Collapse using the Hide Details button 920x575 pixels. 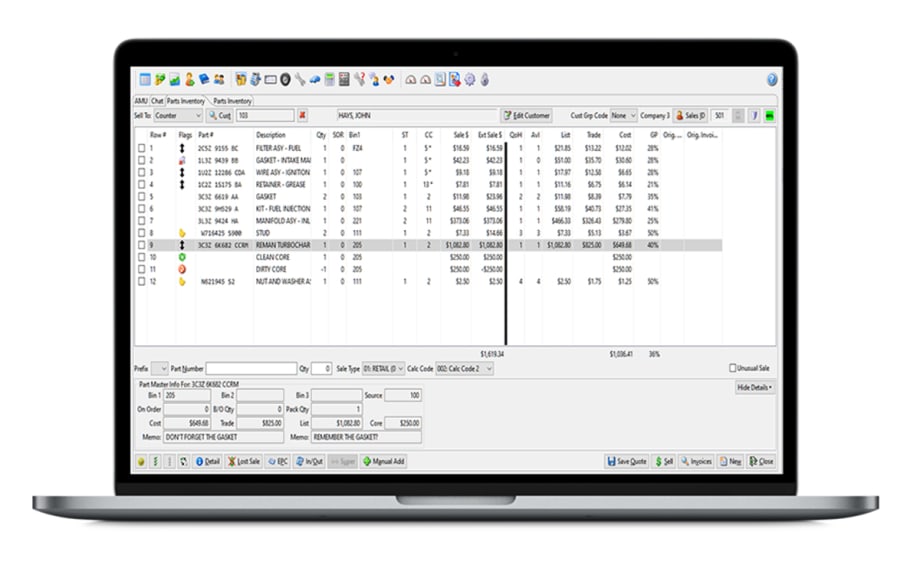[755, 387]
